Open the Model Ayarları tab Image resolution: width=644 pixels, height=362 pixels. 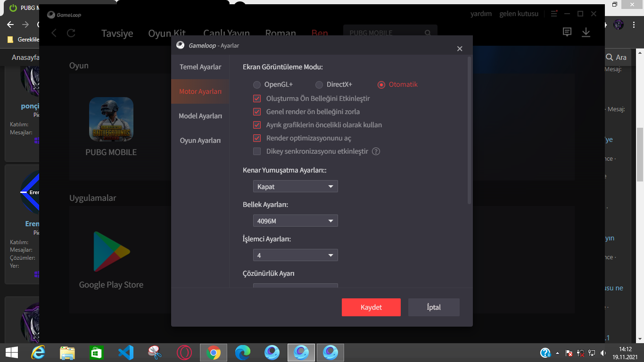click(200, 116)
